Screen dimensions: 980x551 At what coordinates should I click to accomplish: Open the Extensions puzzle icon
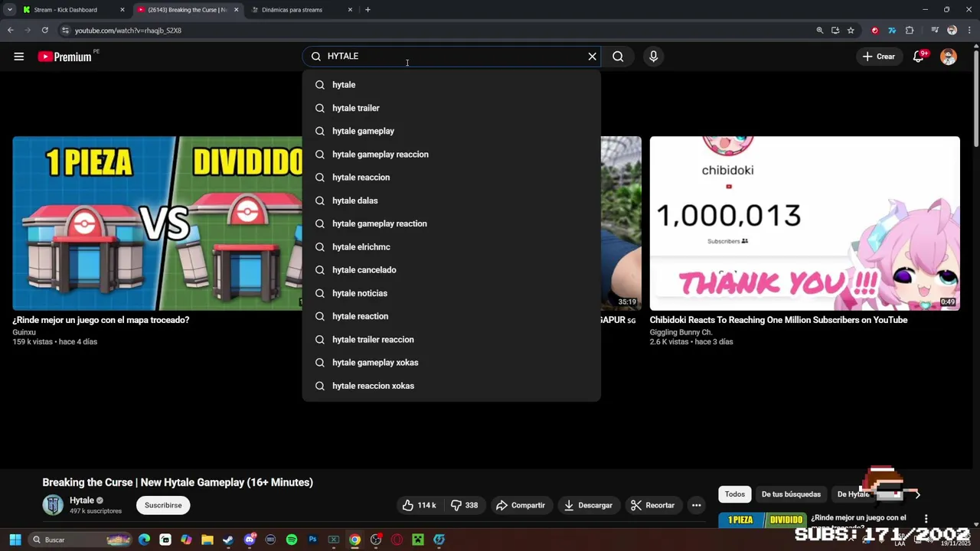coord(910,31)
